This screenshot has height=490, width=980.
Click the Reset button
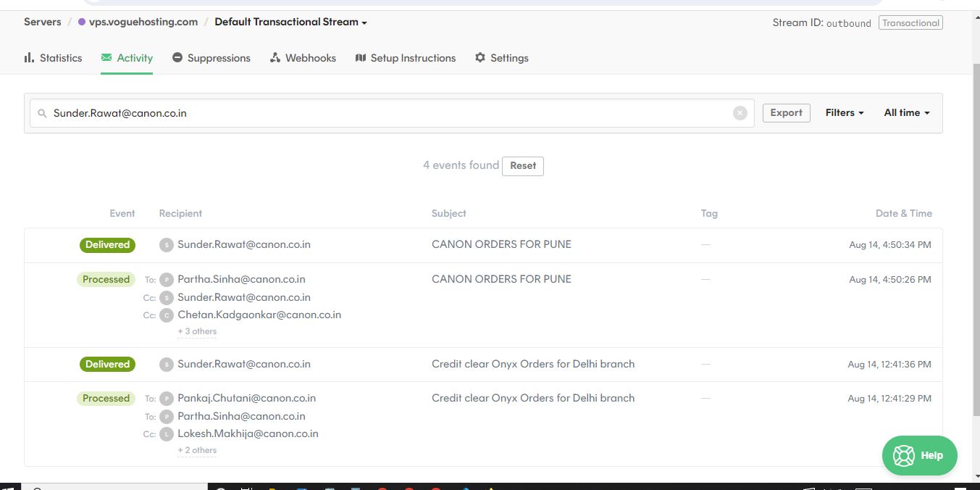pyautogui.click(x=523, y=166)
